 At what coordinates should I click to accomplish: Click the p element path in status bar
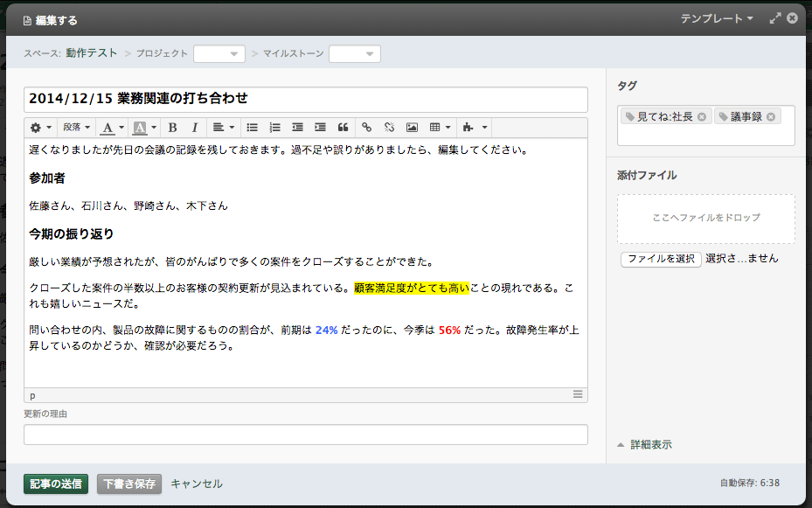32,395
